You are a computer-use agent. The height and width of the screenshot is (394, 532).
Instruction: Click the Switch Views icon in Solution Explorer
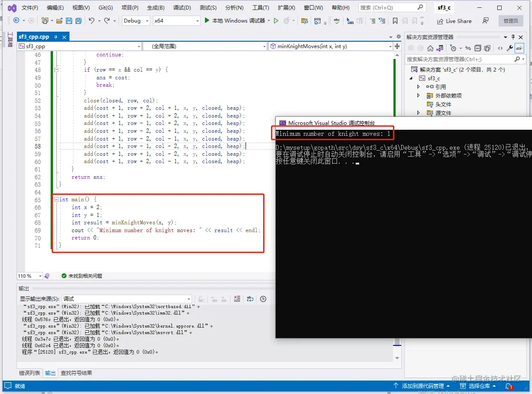point(440,48)
